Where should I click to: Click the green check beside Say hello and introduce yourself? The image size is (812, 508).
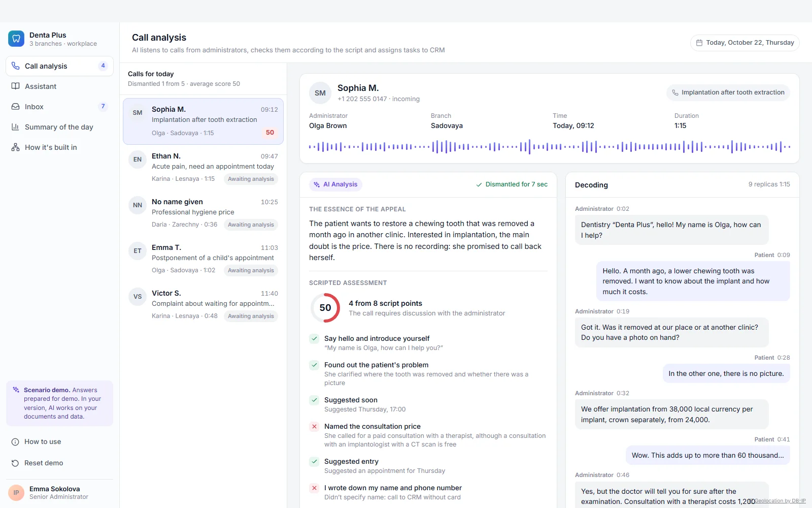(314, 339)
